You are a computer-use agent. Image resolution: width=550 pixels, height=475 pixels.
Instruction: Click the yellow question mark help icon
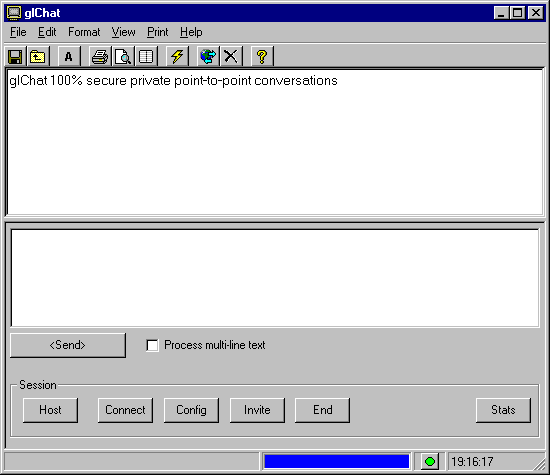click(262, 56)
